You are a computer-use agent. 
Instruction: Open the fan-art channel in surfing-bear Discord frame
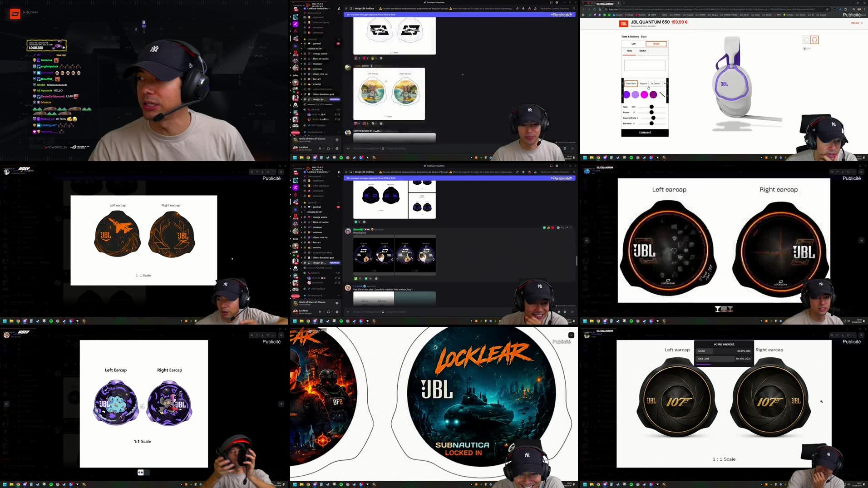point(317,79)
